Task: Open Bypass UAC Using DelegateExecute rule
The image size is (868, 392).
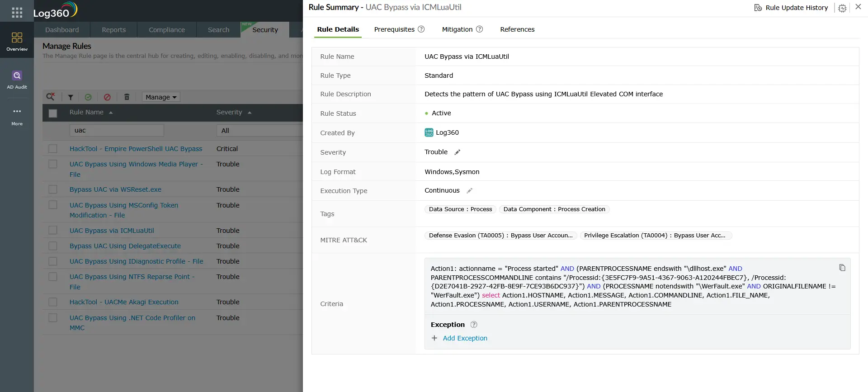Action: click(x=125, y=246)
